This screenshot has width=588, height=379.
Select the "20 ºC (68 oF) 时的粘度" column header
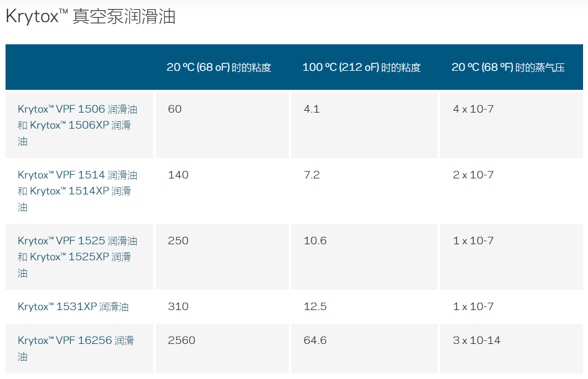(x=219, y=68)
